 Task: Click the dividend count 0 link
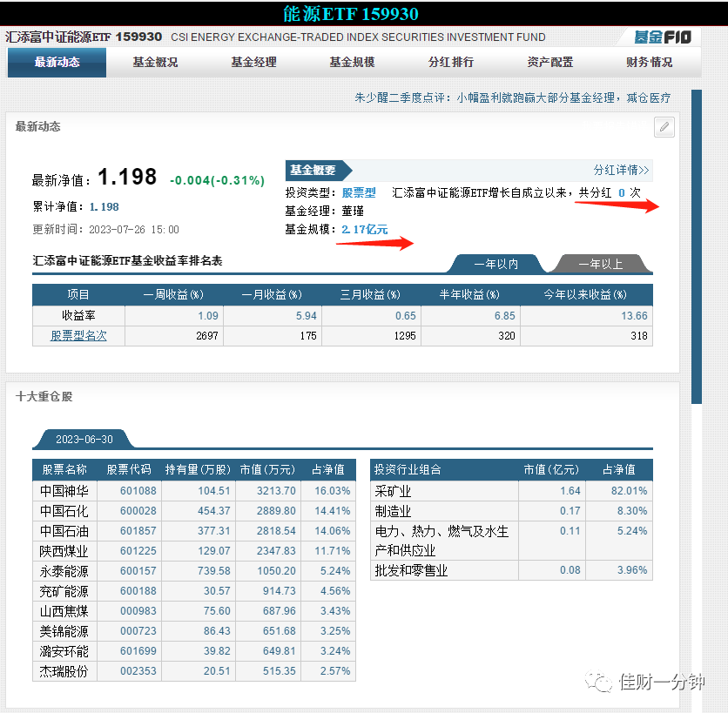[x=622, y=192]
